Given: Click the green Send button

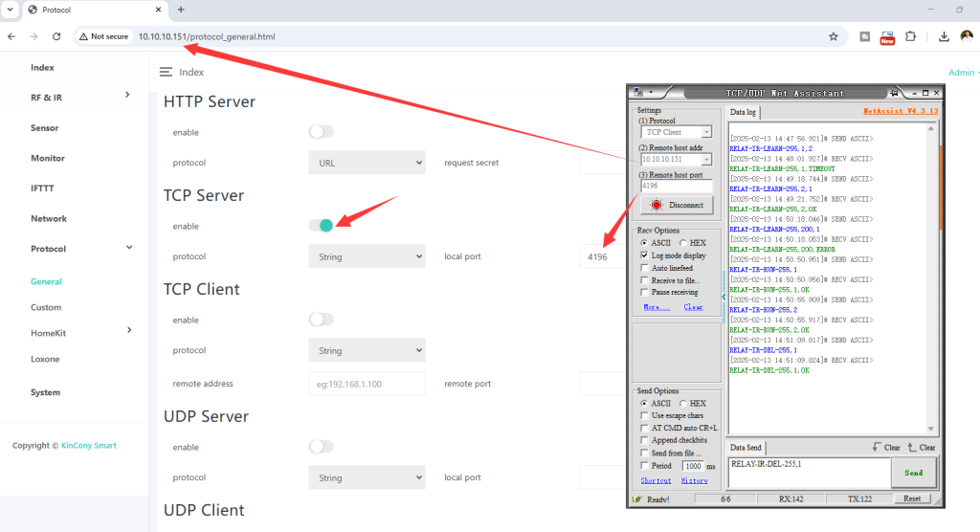Looking at the screenshot, I should click(913, 473).
